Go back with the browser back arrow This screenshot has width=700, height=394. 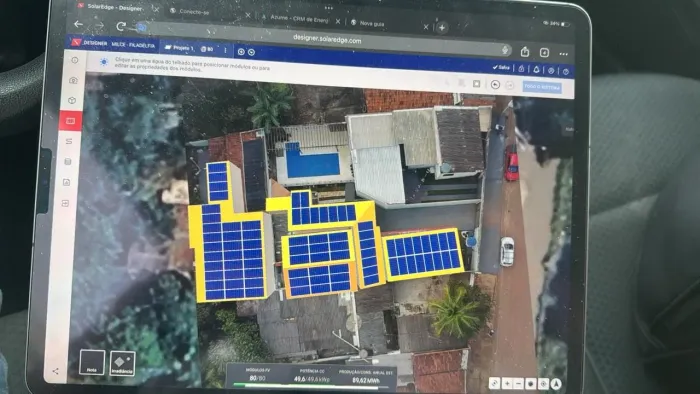(79, 25)
